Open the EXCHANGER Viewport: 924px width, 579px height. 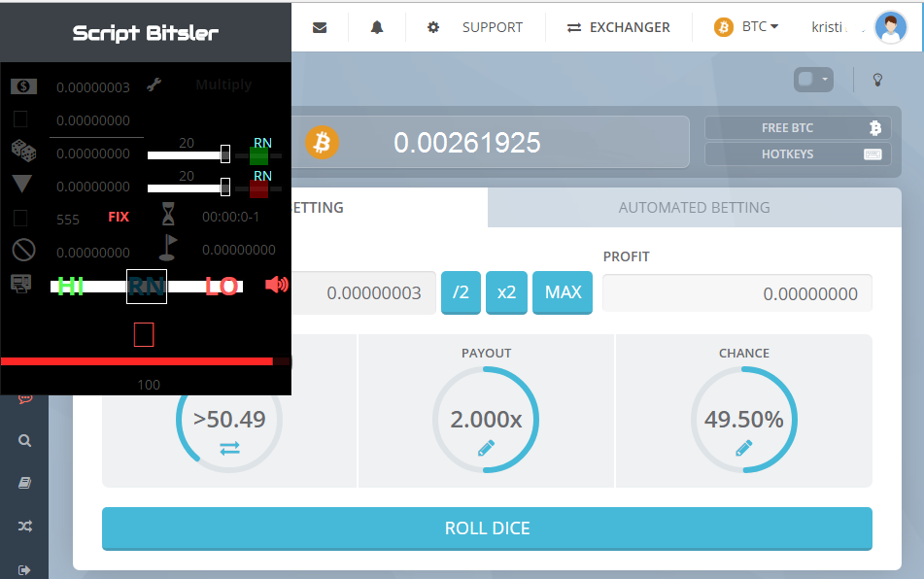pos(619,27)
